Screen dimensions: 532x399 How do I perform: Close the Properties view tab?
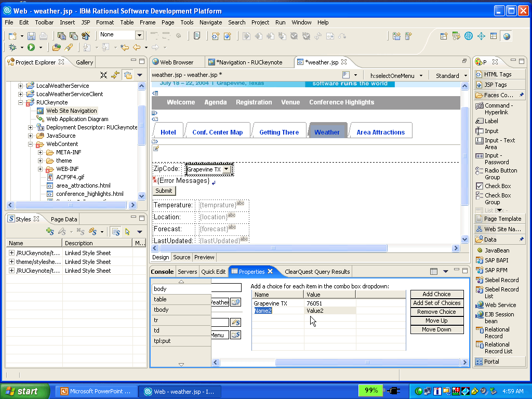(x=270, y=271)
